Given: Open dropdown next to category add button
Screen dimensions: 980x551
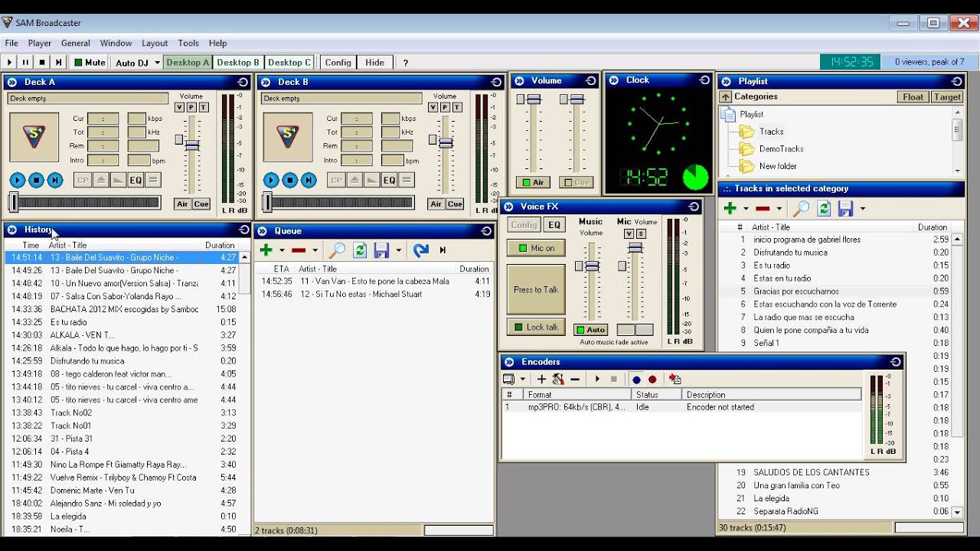Looking at the screenshot, I should point(746,209).
